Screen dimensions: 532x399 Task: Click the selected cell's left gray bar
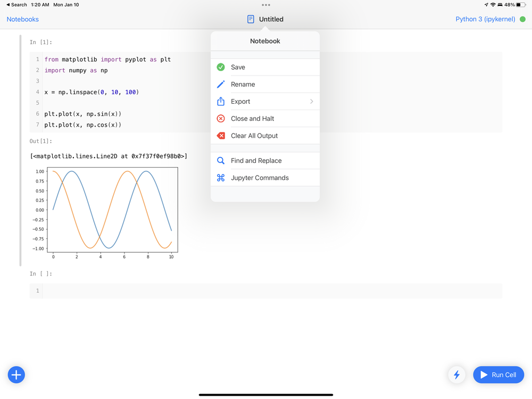[x=20, y=151]
